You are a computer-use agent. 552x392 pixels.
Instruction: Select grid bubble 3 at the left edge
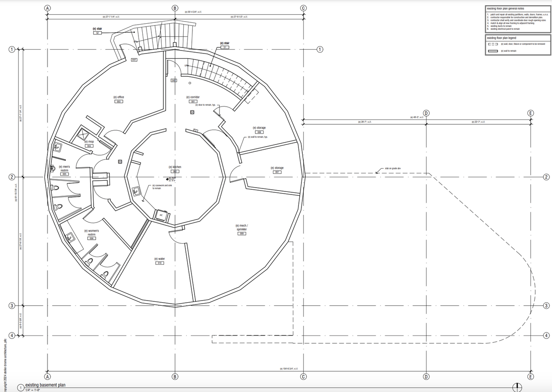pos(12,306)
